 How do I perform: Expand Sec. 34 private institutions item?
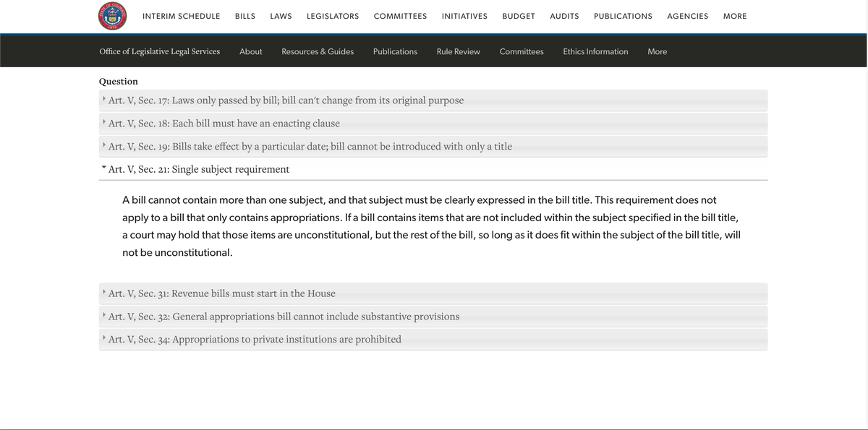255,340
